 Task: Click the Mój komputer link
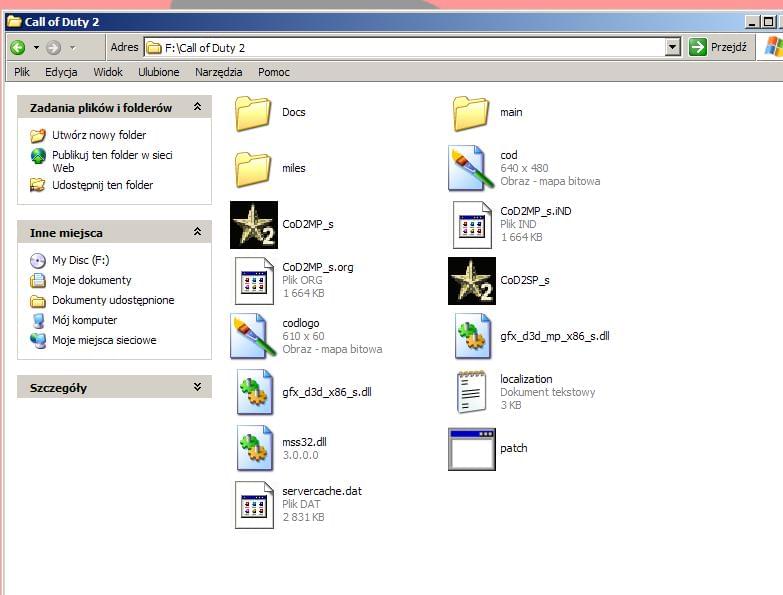tap(84, 320)
